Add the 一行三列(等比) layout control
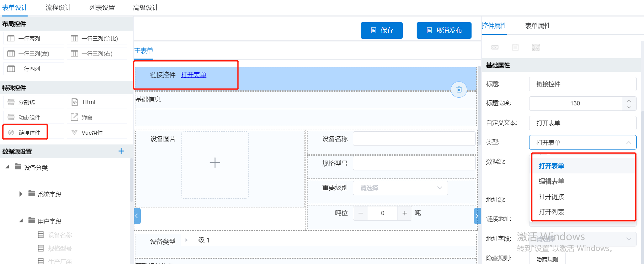 pyautogui.click(x=97, y=38)
